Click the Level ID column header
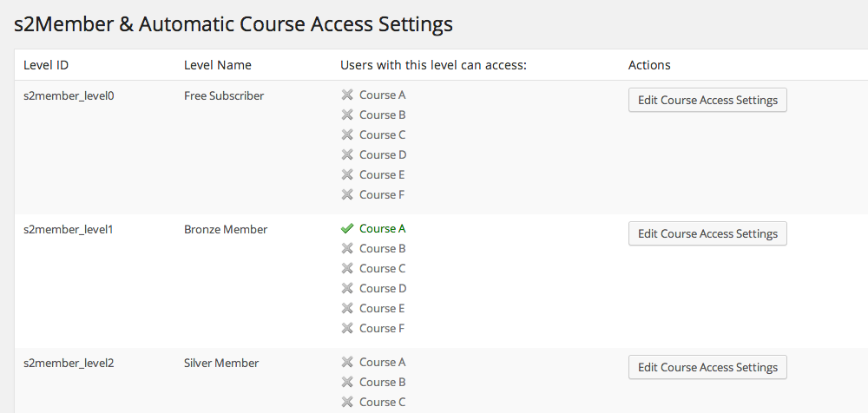868x413 pixels. coord(45,65)
